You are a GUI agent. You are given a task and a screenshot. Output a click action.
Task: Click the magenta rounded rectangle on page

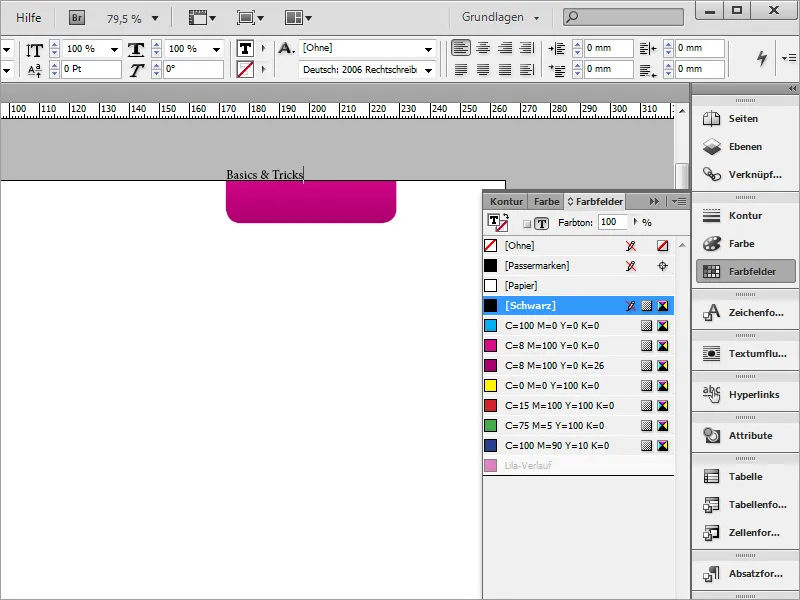pos(311,202)
